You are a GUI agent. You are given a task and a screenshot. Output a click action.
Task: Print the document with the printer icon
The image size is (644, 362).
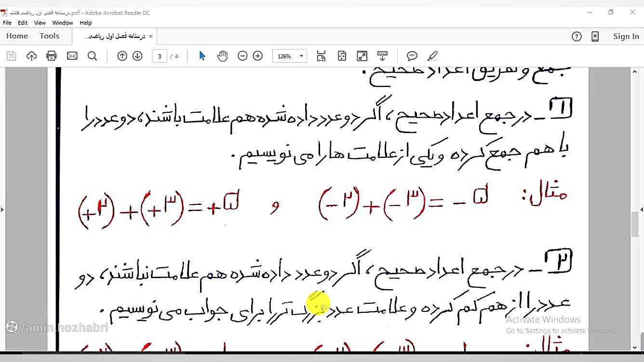tap(52, 56)
